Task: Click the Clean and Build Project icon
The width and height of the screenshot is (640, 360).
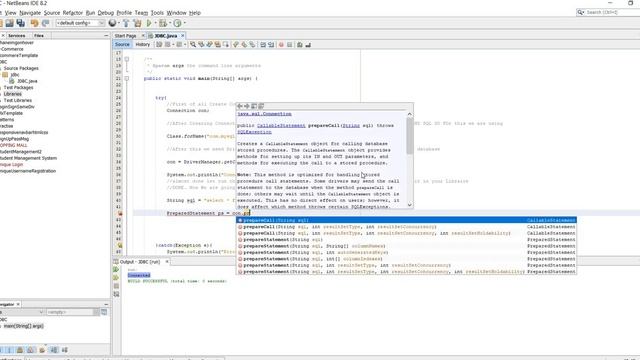Action: (137, 23)
